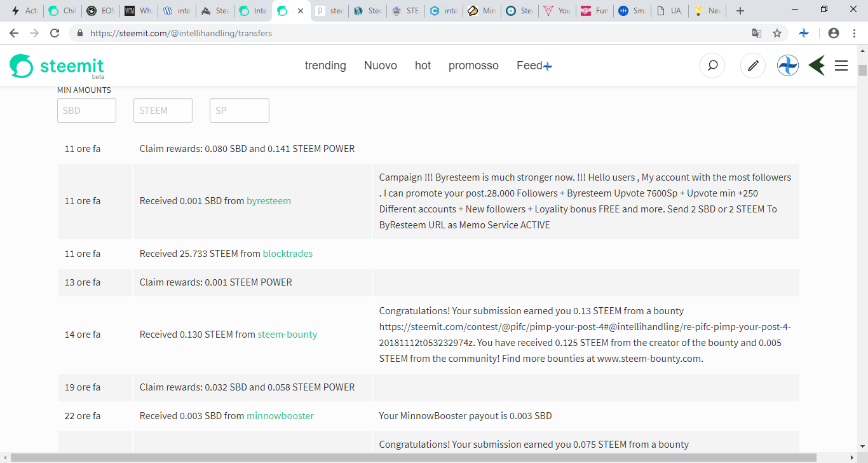Click the vertical scrollbar thumb
Image resolution: width=868 pixels, height=463 pixels.
tap(862, 70)
